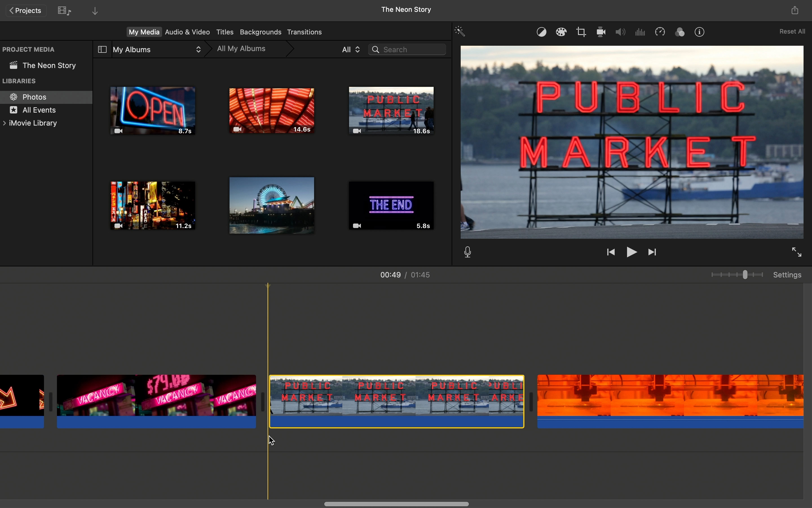Click transition handle before Vacancy clip
This screenshot has height=508, width=812.
coord(51,402)
